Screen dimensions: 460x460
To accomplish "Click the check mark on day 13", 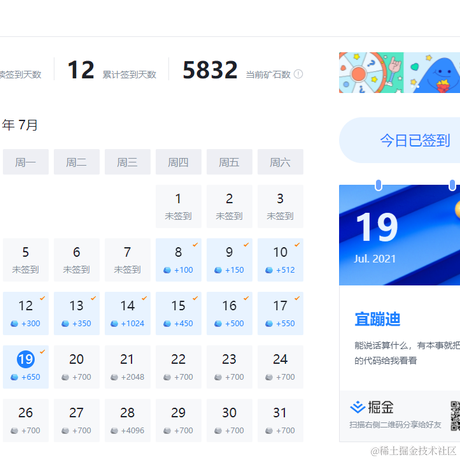I will click(93, 298).
